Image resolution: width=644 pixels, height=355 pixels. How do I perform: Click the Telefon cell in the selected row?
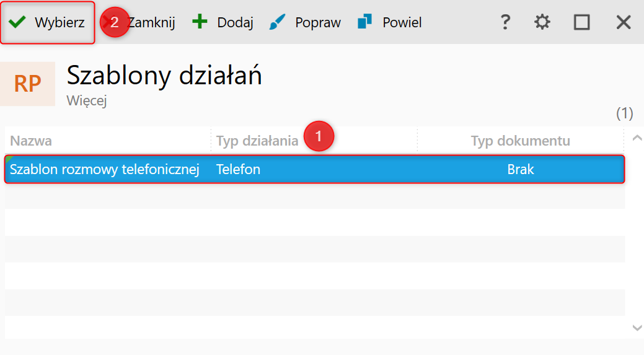click(238, 169)
